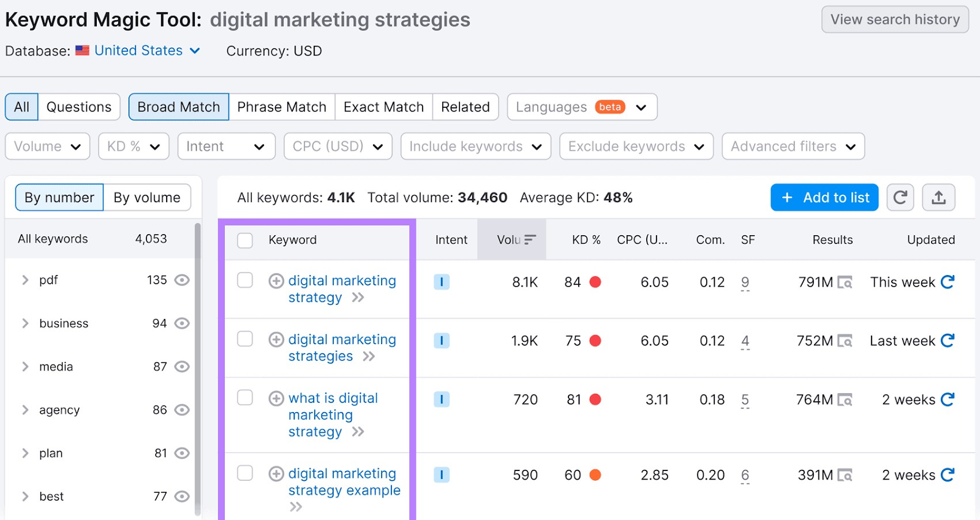Toggle the eye icon for pdf group
This screenshot has width=980, height=520.
pos(182,280)
